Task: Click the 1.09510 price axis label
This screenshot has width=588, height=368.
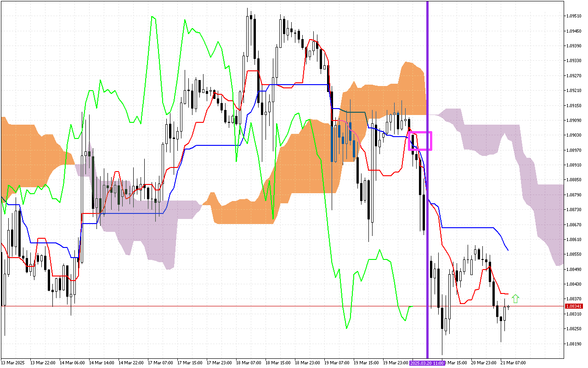Action: pyautogui.click(x=574, y=16)
